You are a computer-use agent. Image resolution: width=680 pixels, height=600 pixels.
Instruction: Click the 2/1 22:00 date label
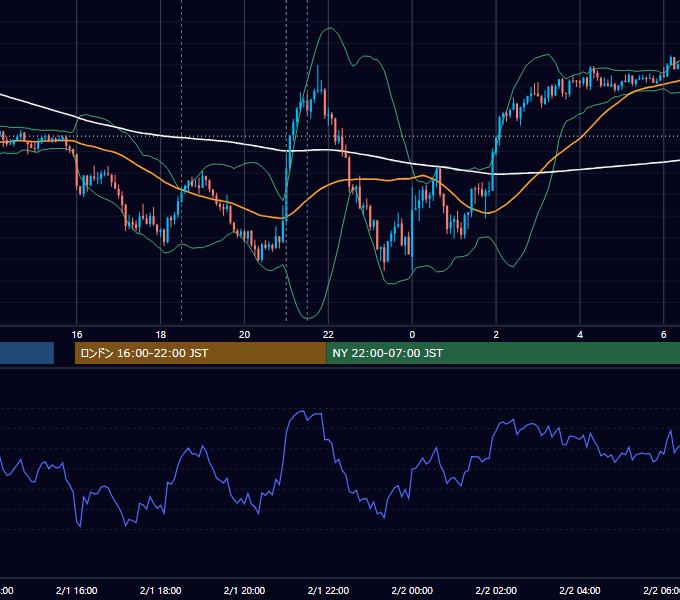pyautogui.click(x=328, y=590)
